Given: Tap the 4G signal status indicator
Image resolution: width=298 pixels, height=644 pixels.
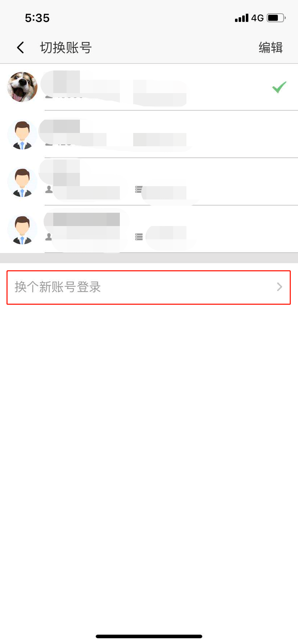Looking at the screenshot, I should pos(257,18).
